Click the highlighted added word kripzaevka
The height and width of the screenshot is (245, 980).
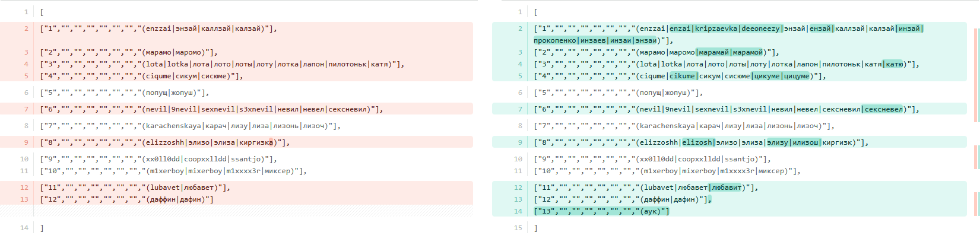tap(716, 28)
